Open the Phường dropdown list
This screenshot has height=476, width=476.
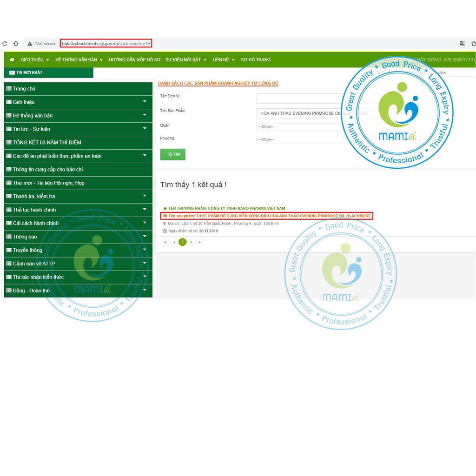(x=302, y=139)
